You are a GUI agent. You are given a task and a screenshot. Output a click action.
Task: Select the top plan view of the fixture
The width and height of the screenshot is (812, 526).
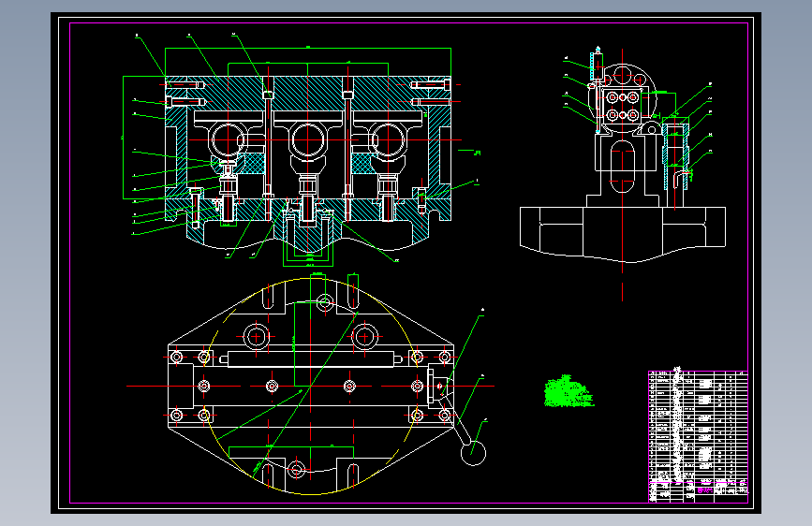311,386
